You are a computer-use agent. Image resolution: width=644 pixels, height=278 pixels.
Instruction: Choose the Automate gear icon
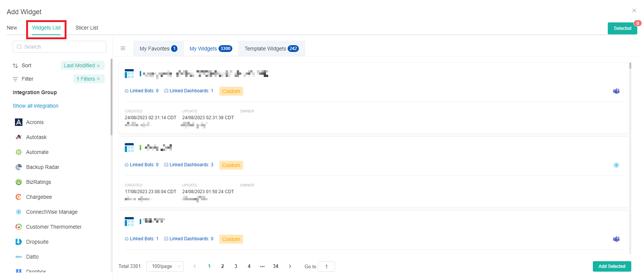point(19,152)
